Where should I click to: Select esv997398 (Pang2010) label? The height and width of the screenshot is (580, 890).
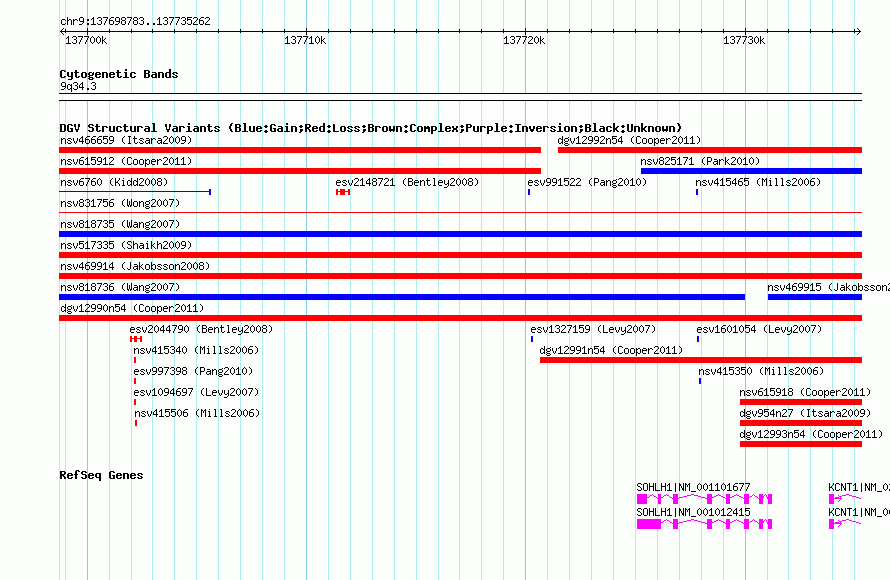(x=193, y=371)
